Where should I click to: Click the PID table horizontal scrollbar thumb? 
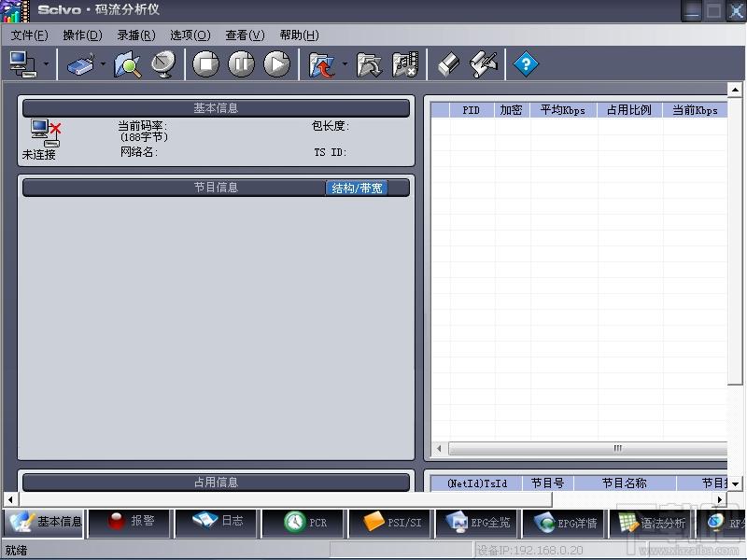(588, 448)
